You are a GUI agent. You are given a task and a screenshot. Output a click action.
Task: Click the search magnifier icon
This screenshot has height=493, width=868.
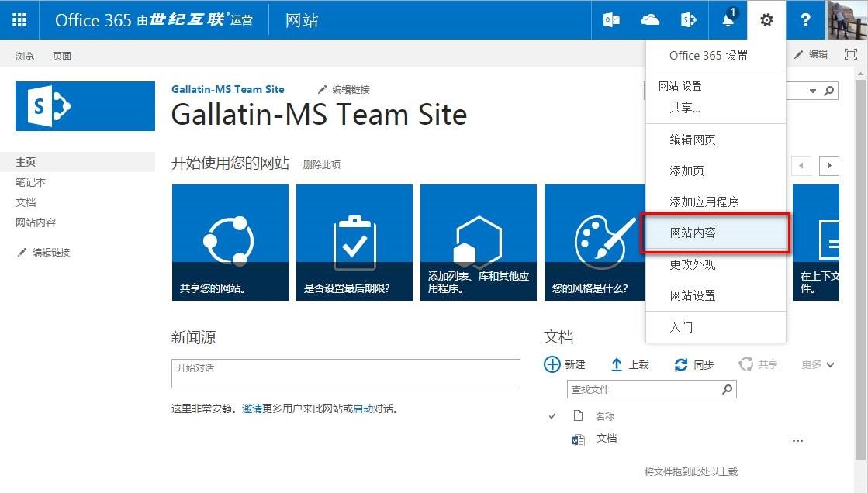828,91
